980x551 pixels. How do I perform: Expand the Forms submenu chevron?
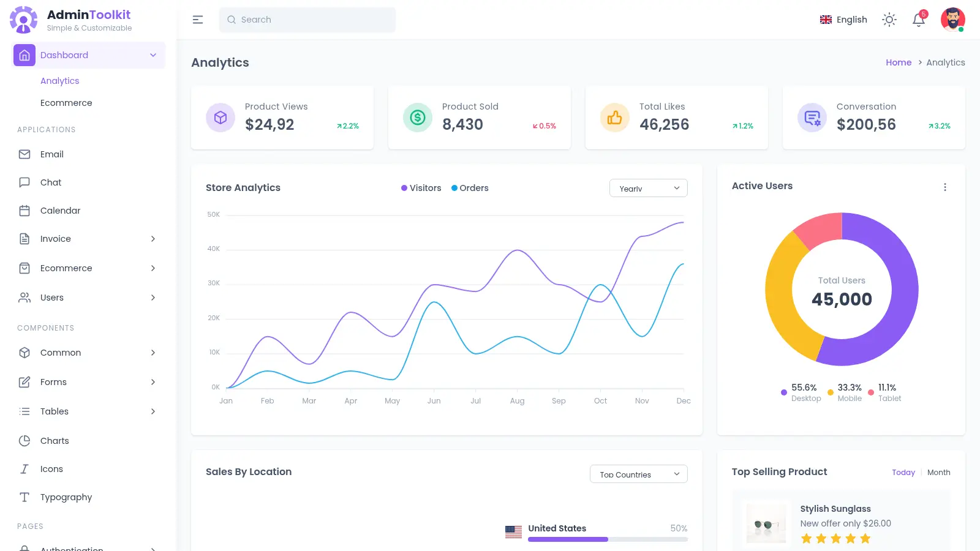pos(153,382)
